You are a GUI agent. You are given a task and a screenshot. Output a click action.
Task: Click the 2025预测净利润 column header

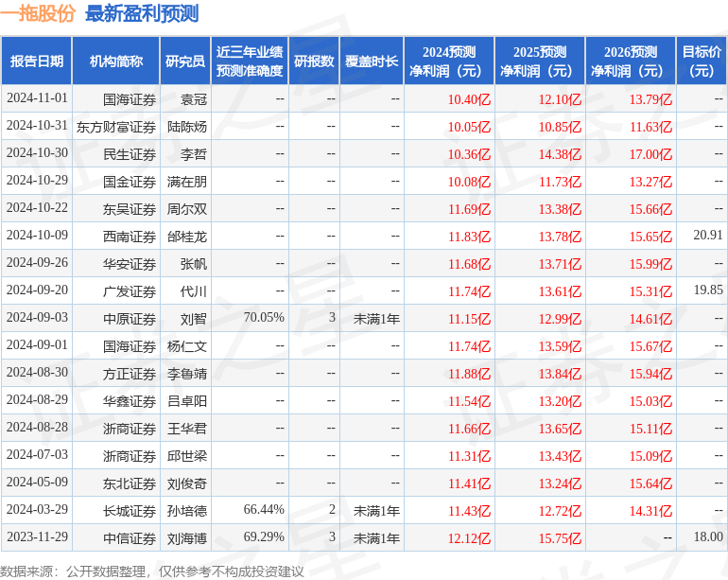click(x=540, y=61)
